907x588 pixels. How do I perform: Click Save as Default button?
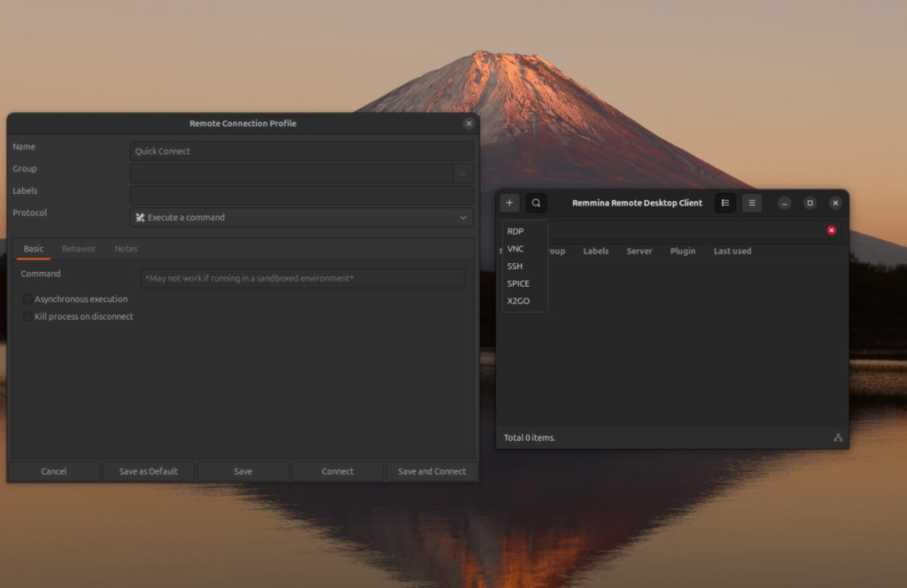tap(148, 471)
